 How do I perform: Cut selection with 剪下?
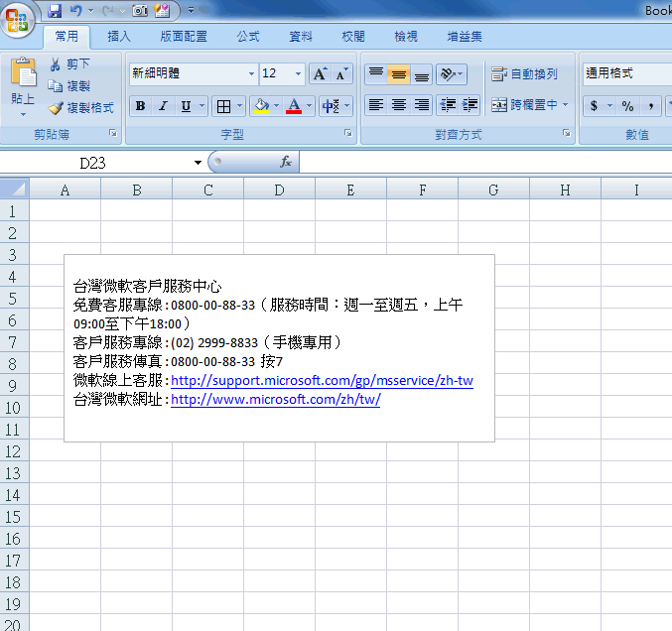pos(70,63)
